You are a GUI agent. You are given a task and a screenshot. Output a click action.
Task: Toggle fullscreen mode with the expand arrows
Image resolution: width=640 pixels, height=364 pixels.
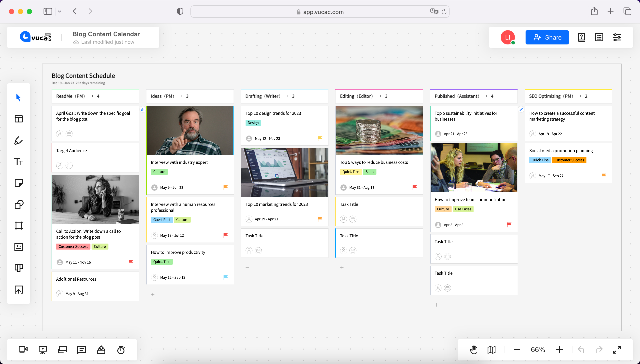[617, 350]
